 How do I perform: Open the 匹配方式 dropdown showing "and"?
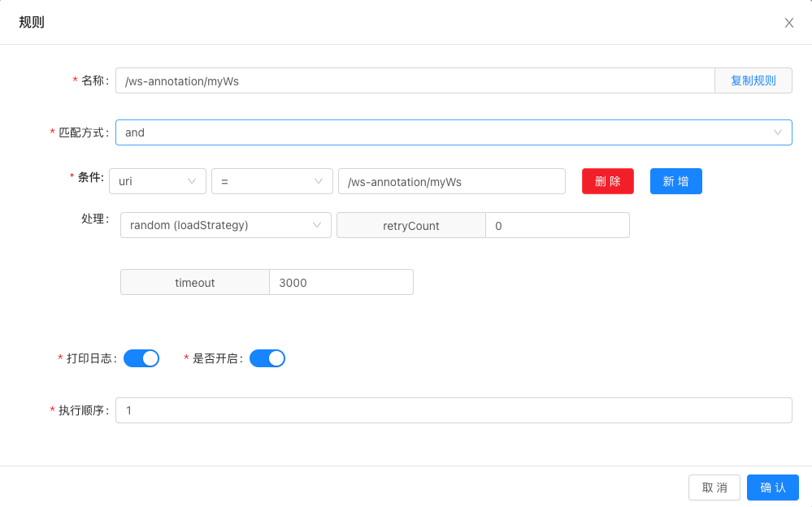point(453,132)
